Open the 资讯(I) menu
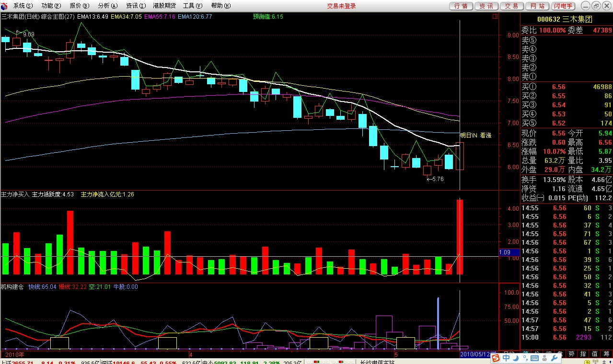Viewport: 613px width, 364px height. (x=136, y=6)
